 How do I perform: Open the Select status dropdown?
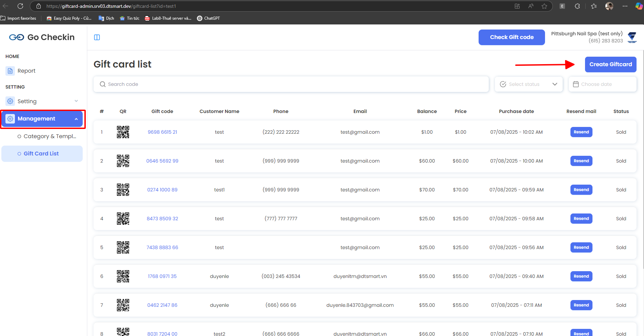tap(528, 84)
